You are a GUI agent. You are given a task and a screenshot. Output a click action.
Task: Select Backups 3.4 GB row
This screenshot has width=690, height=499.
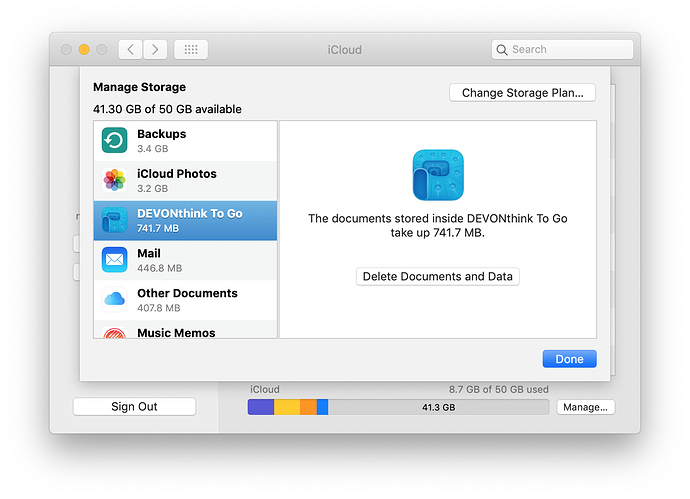coord(185,141)
